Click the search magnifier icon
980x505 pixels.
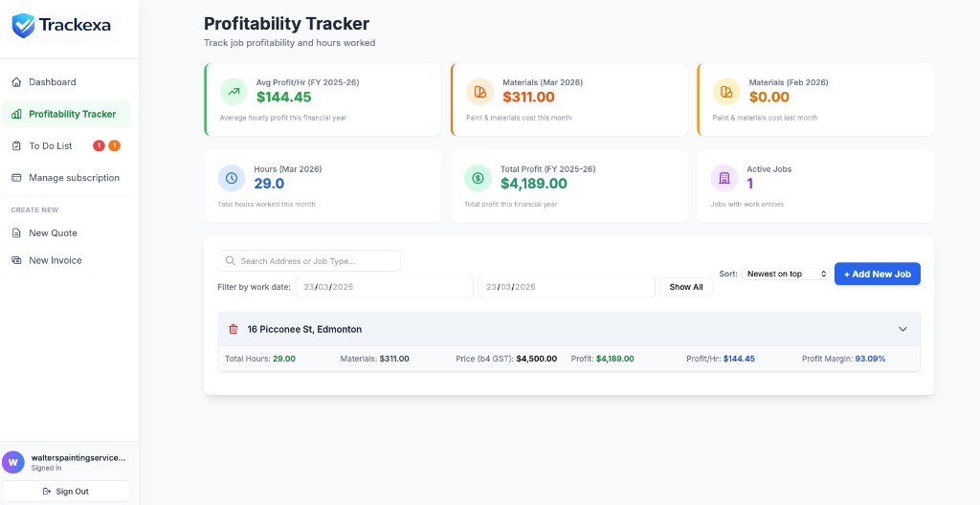click(230, 260)
